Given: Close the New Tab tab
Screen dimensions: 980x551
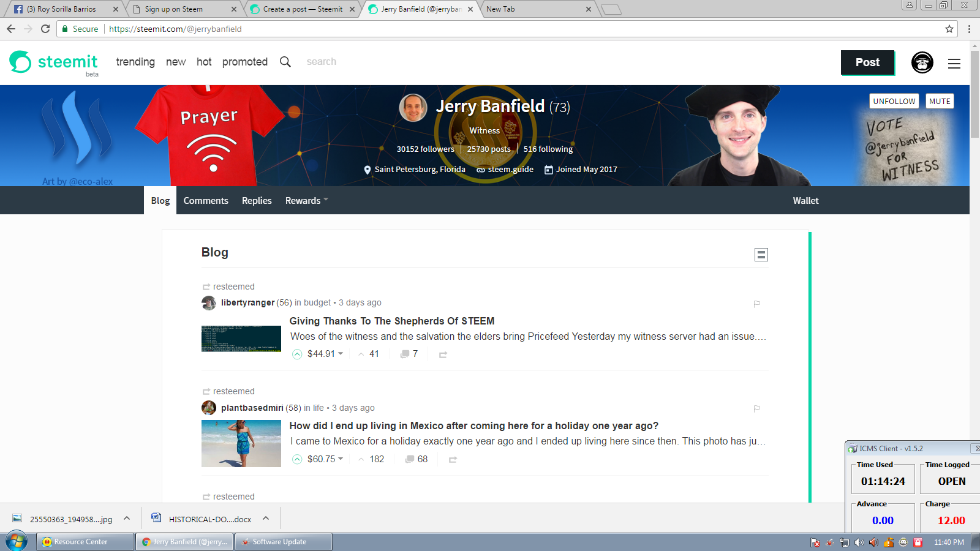Looking at the screenshot, I should (589, 9).
